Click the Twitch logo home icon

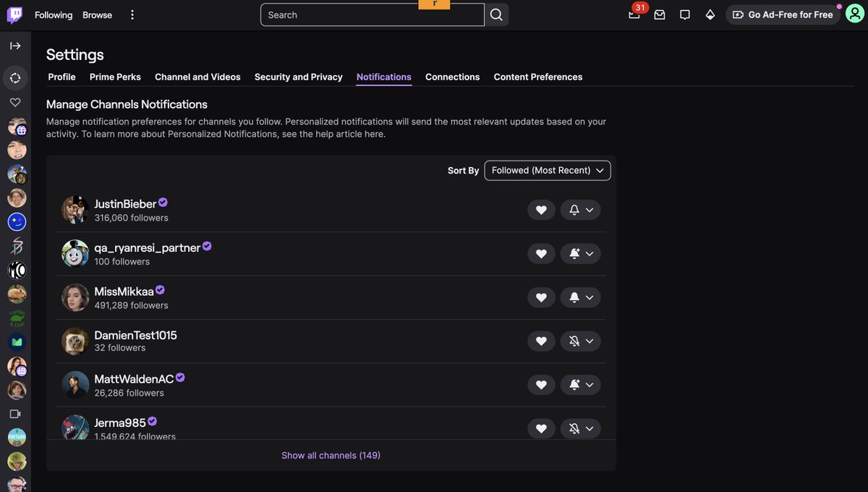[14, 14]
